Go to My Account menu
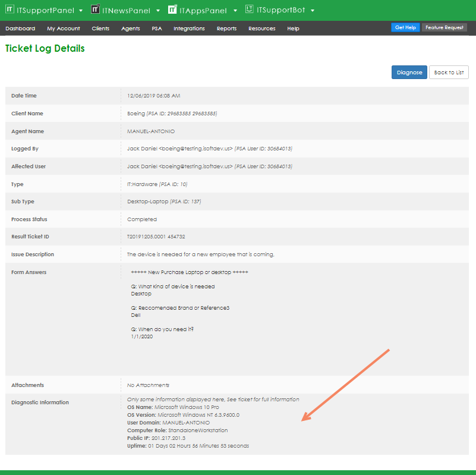476x475 pixels. 64,29
